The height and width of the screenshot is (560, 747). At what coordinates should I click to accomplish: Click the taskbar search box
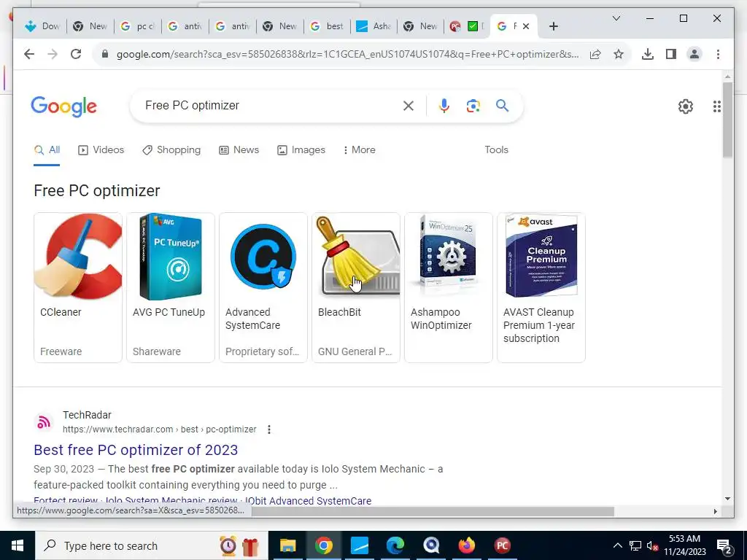pos(152,545)
